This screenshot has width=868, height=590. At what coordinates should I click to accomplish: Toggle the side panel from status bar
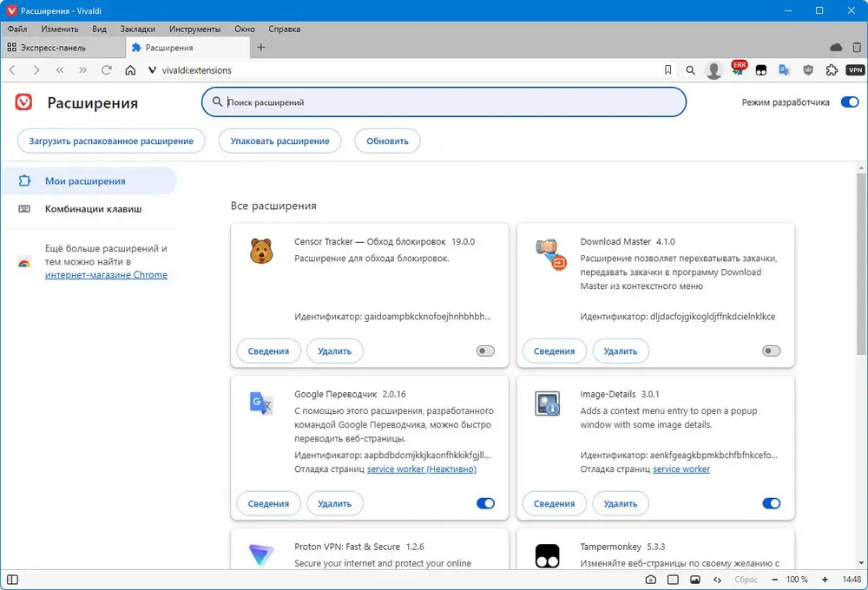(12, 579)
